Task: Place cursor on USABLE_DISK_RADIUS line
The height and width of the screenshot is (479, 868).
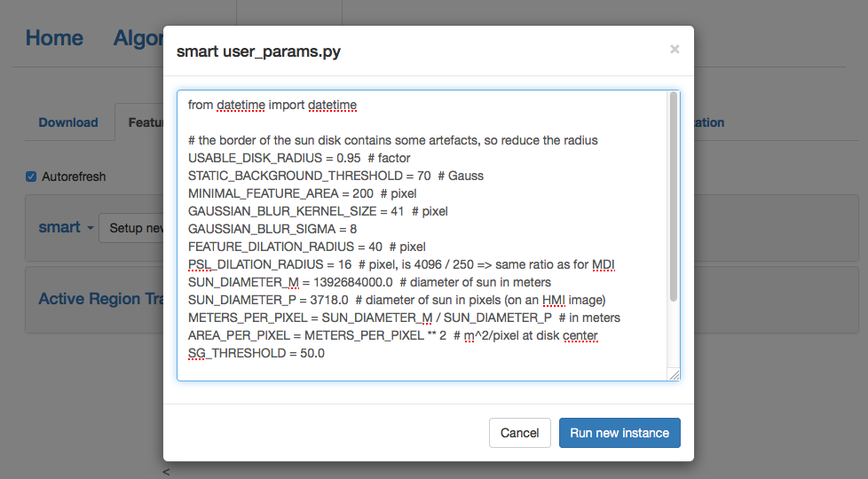Action: [x=299, y=158]
